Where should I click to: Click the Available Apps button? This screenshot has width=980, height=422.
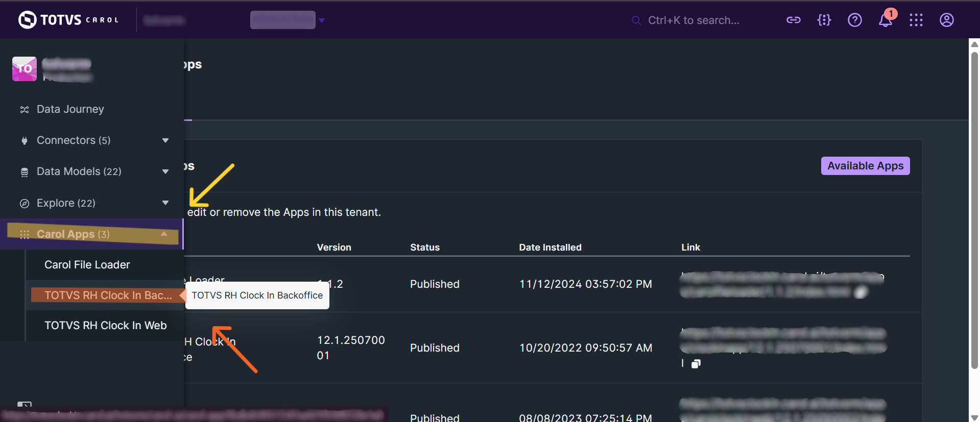865,166
